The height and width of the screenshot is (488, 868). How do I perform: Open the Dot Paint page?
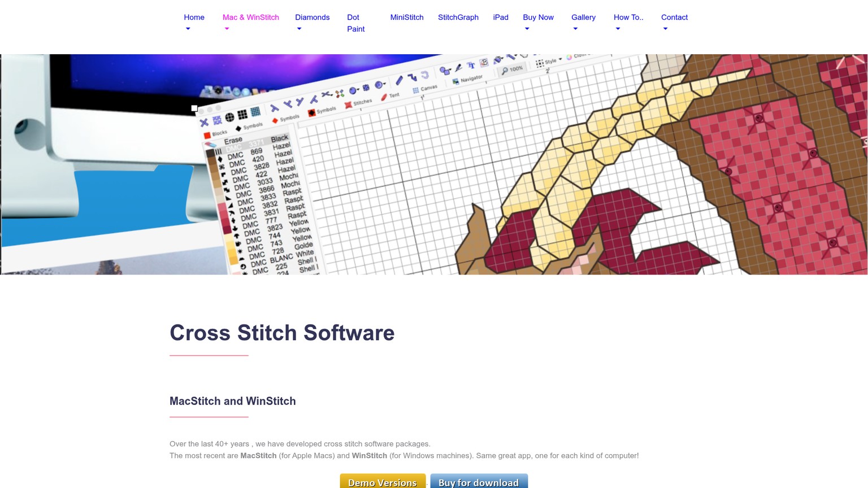click(356, 23)
